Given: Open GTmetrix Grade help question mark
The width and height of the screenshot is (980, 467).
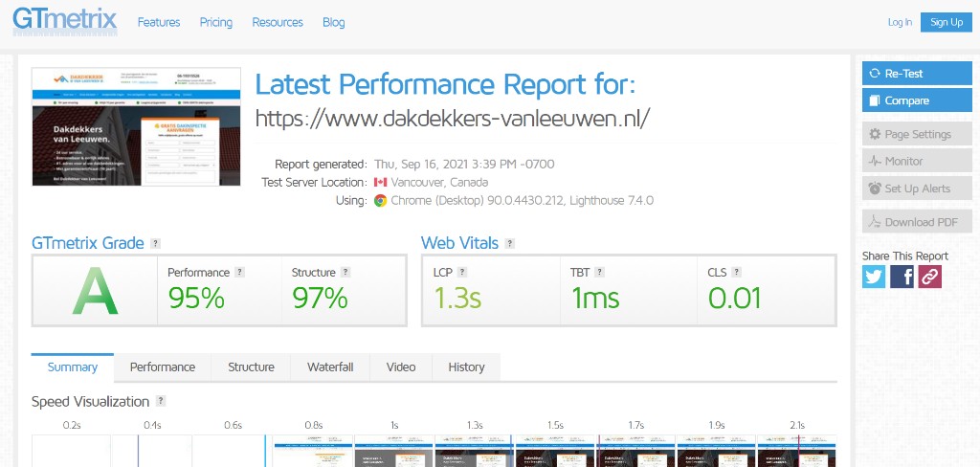Looking at the screenshot, I should click(x=155, y=244).
